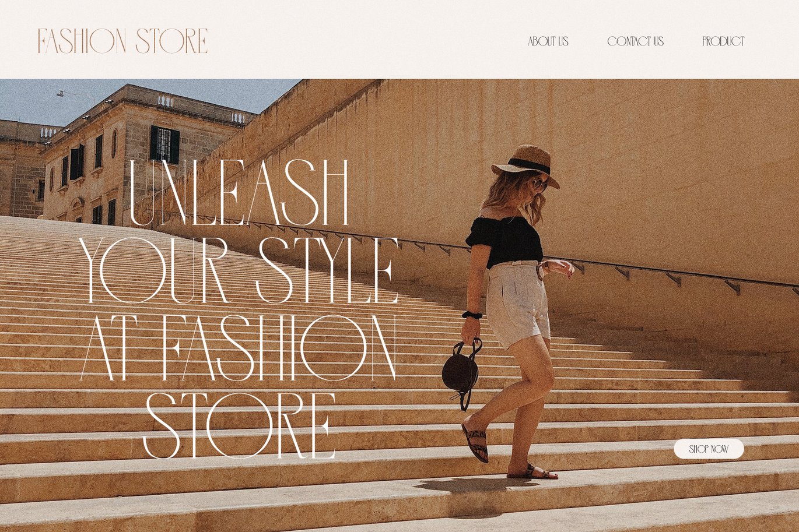Select the bottom STORE headline word
Image resolution: width=799 pixels, height=532 pixels.
pos(239,425)
